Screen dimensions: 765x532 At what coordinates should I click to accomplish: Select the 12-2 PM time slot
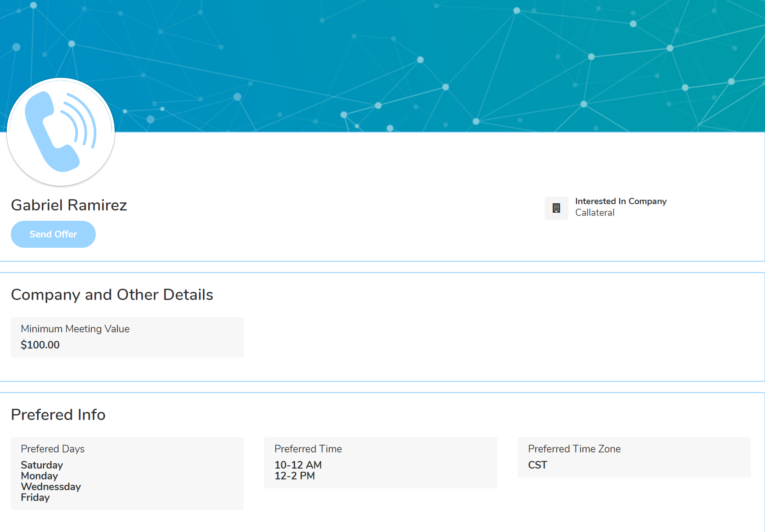[x=295, y=476]
